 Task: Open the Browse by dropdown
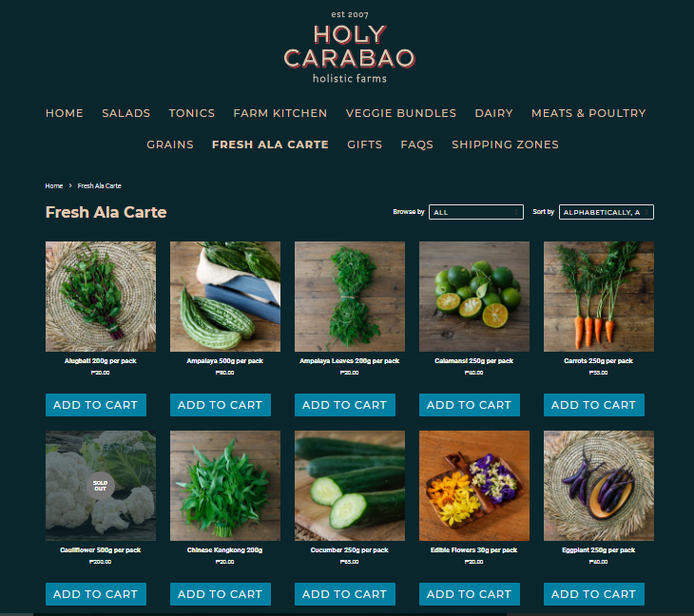(x=475, y=212)
